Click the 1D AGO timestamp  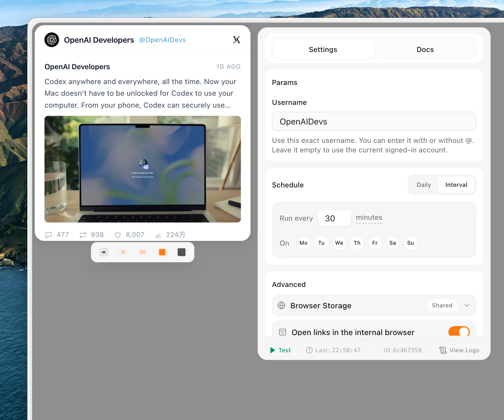tap(228, 67)
